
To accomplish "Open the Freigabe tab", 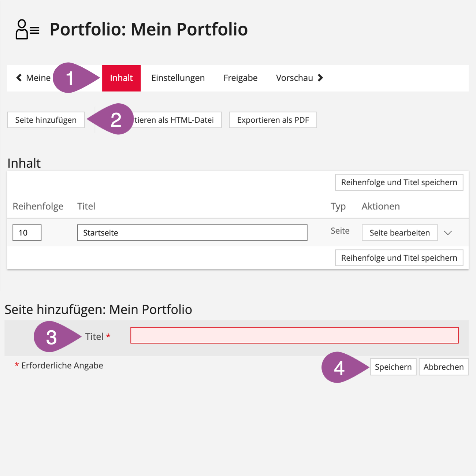I will point(240,78).
